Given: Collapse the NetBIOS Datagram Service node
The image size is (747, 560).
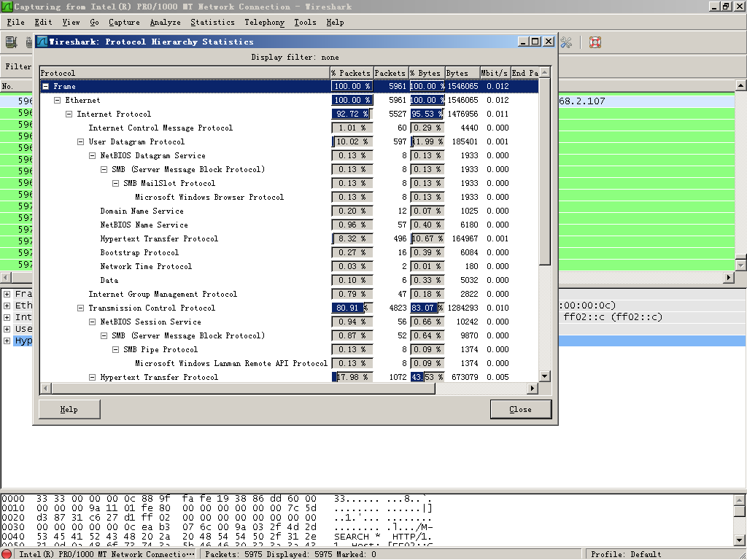Looking at the screenshot, I should [x=93, y=156].
